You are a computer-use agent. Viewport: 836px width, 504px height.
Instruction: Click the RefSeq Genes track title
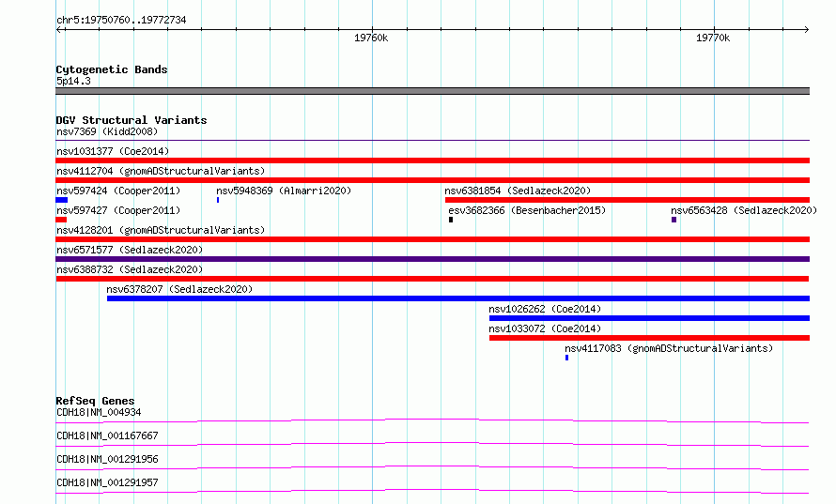(x=95, y=401)
